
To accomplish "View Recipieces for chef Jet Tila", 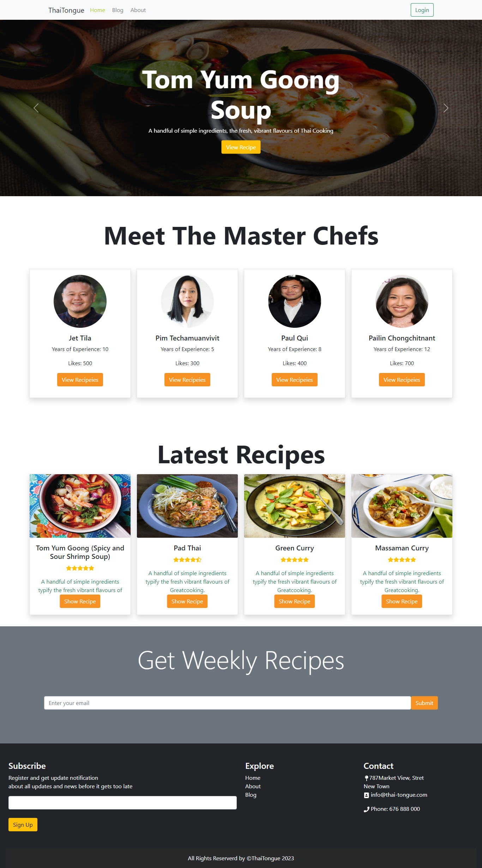I will pyautogui.click(x=80, y=380).
